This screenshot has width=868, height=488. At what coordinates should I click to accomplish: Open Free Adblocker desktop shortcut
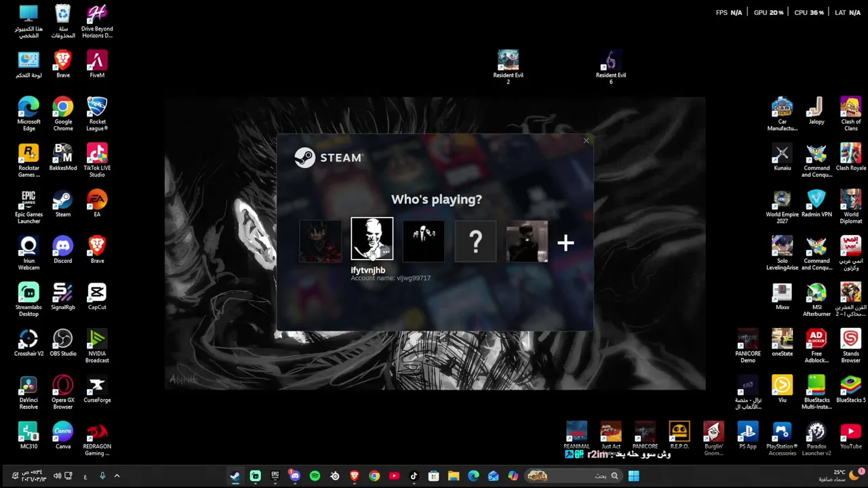tap(816, 346)
